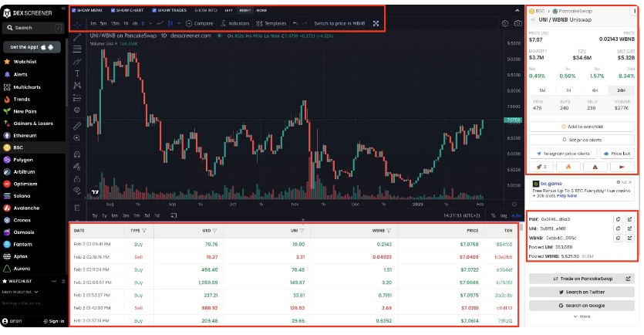Select the 1H stats tab

click(568, 90)
